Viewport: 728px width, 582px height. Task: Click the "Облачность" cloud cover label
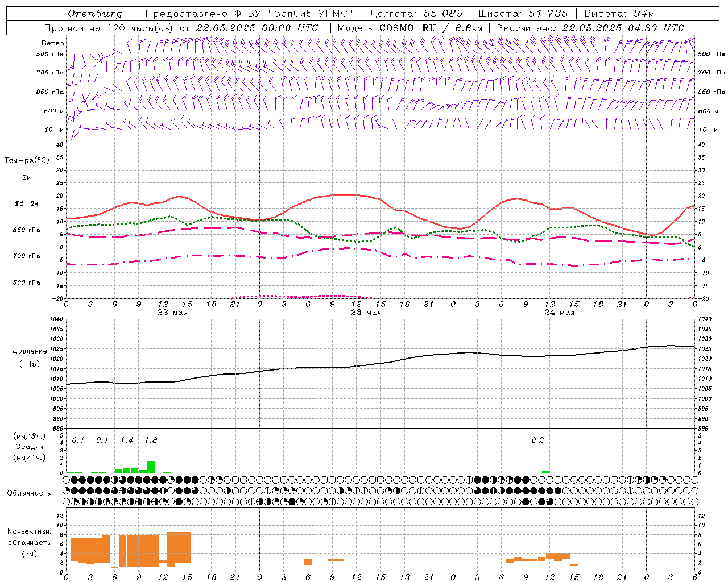click(x=29, y=493)
